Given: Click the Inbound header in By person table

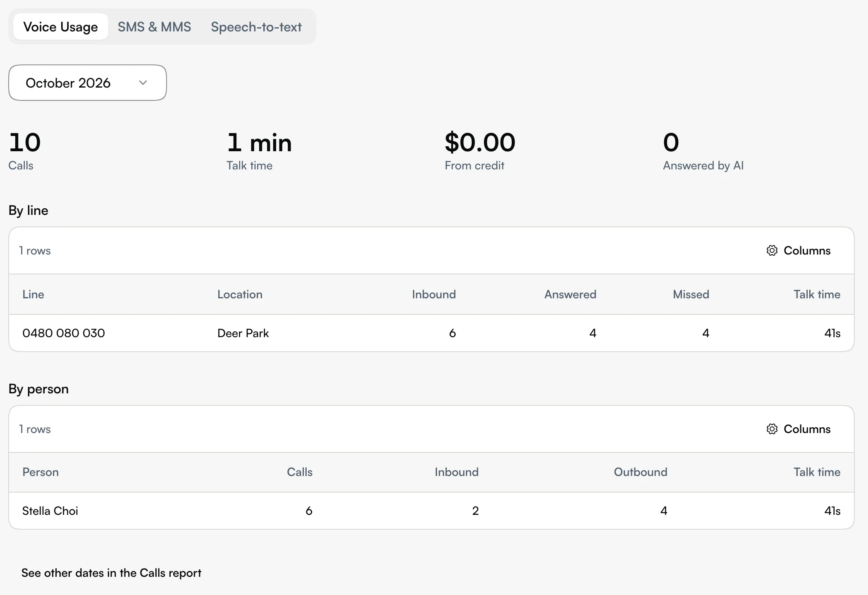Looking at the screenshot, I should [456, 472].
